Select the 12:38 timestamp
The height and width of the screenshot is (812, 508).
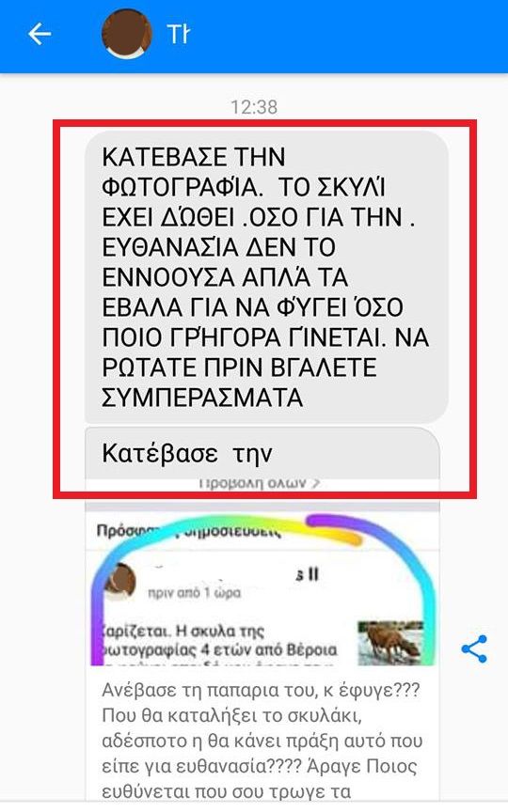point(254,107)
